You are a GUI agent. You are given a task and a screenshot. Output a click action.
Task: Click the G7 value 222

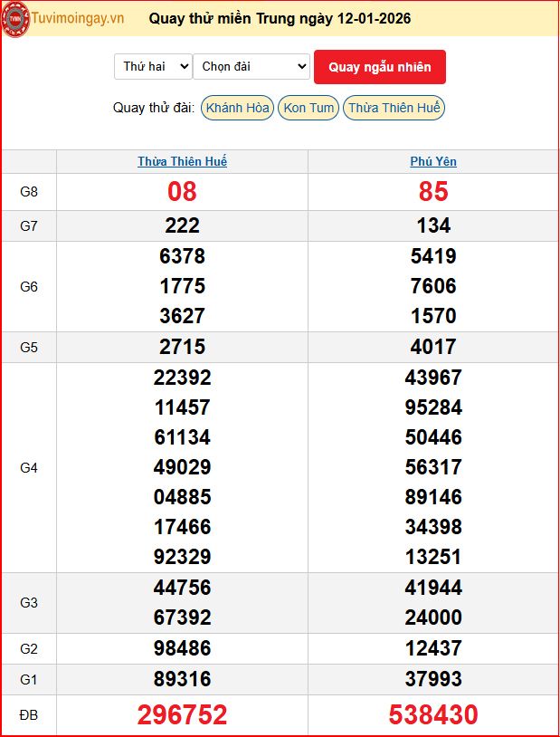[182, 225]
